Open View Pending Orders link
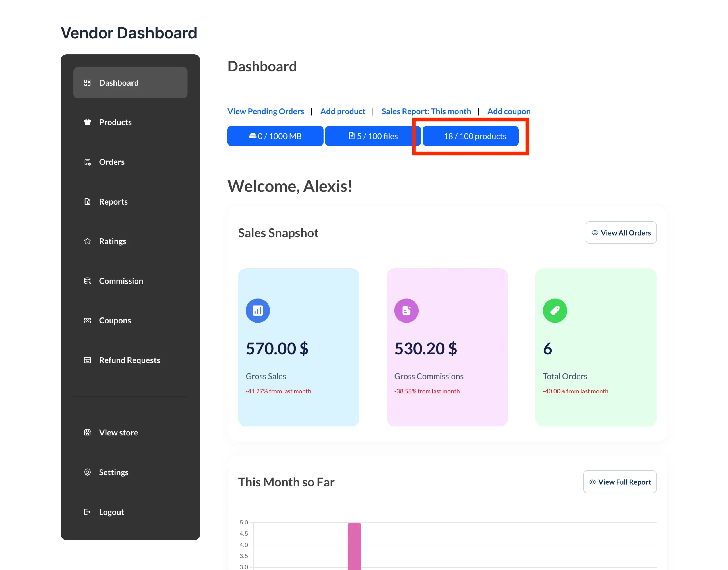The height and width of the screenshot is (570, 728). point(266,111)
